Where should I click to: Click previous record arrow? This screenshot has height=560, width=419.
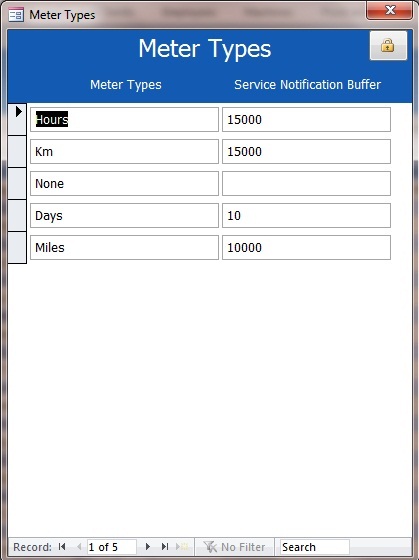(x=79, y=546)
